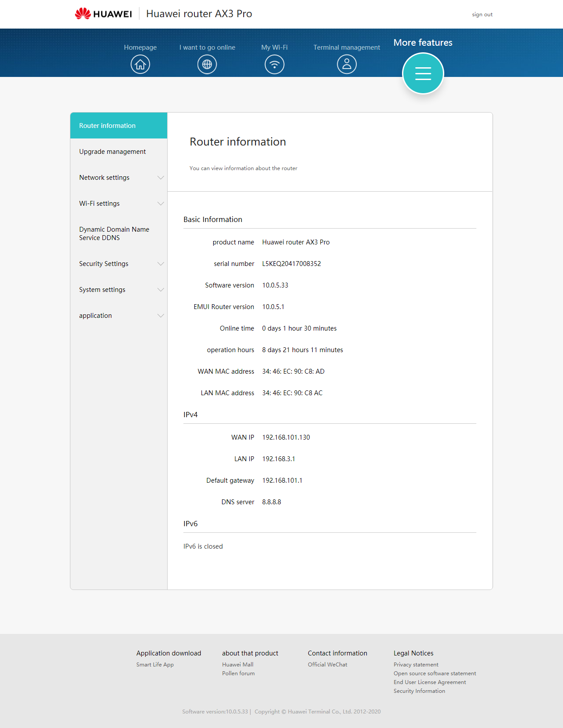The image size is (563, 728).
Task: Click the IPv6 section heading
Action: pos(190,524)
